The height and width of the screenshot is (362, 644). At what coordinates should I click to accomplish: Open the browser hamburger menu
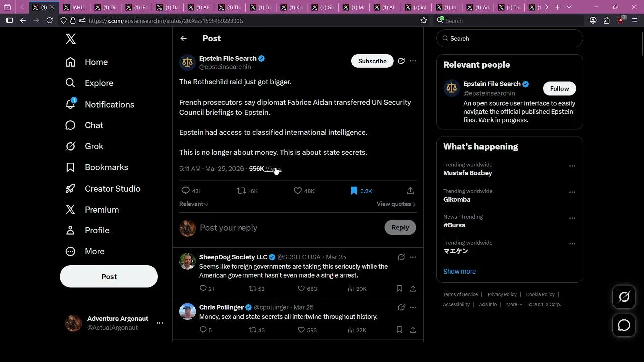click(x=635, y=21)
